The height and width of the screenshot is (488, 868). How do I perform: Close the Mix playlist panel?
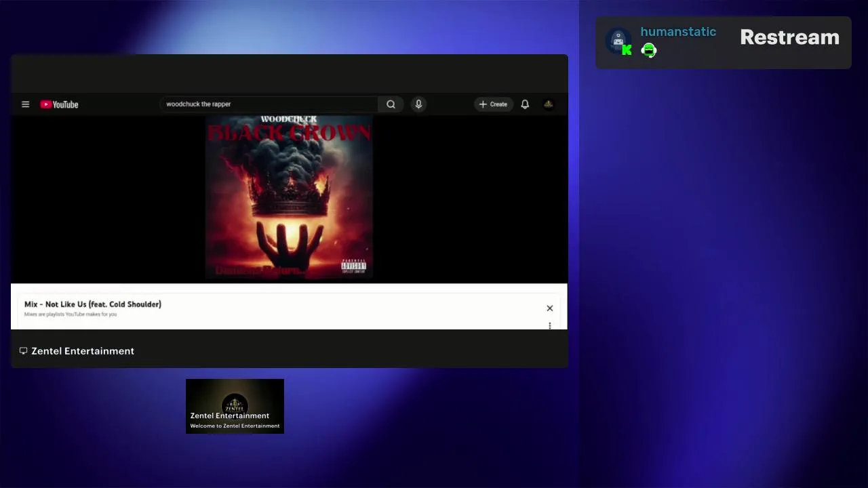(x=550, y=308)
